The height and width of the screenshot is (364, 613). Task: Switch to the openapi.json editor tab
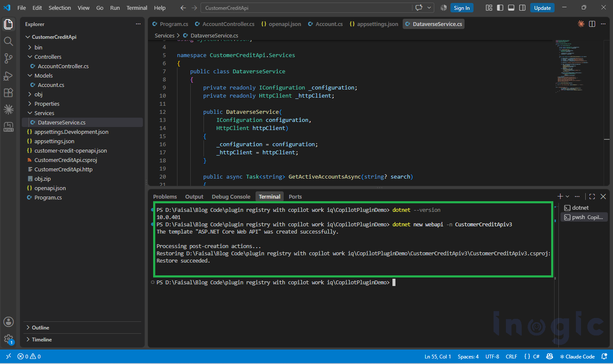(281, 24)
